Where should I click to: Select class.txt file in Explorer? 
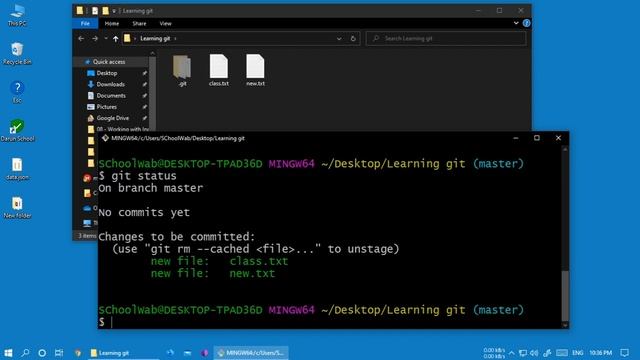click(x=219, y=70)
